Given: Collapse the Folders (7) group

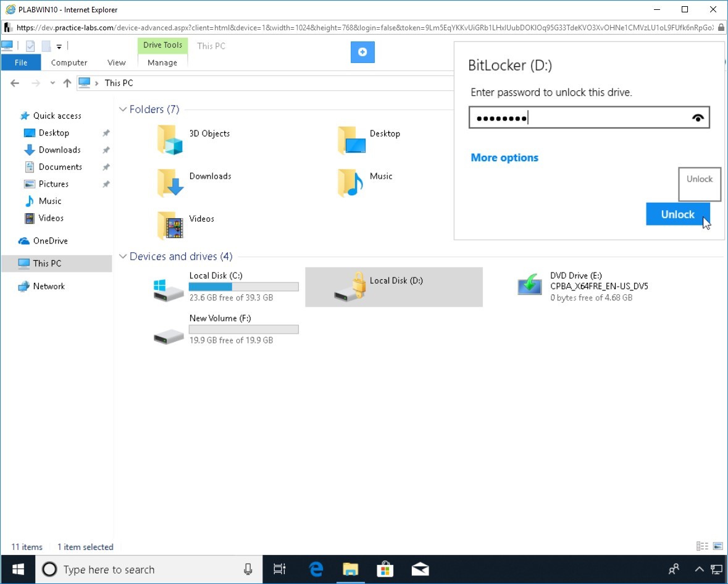Looking at the screenshot, I should pyautogui.click(x=123, y=109).
